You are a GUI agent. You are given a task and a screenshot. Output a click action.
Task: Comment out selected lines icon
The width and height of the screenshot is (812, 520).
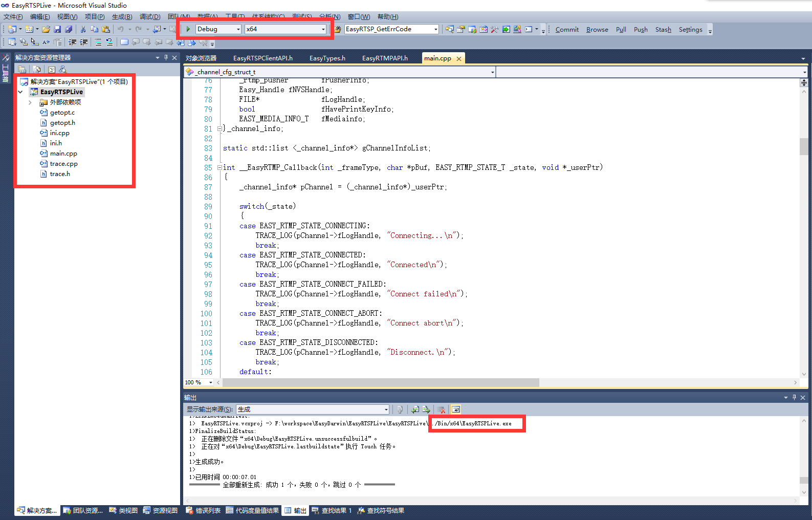[98, 42]
